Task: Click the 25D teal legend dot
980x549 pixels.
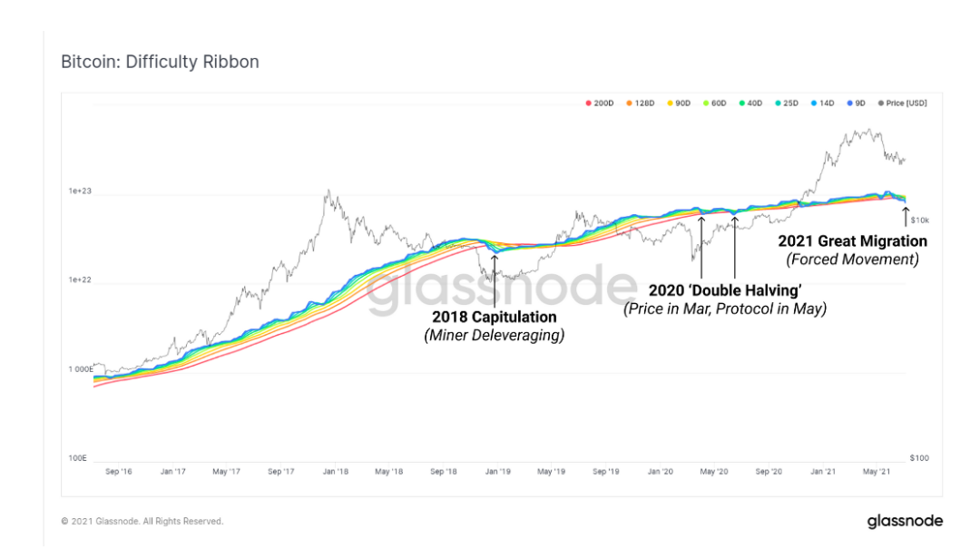Action: point(779,103)
